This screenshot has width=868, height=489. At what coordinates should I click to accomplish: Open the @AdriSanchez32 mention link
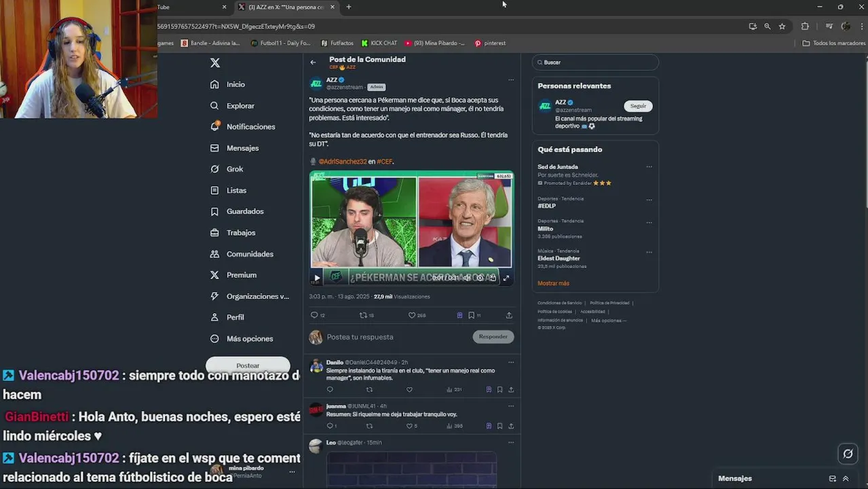342,162
